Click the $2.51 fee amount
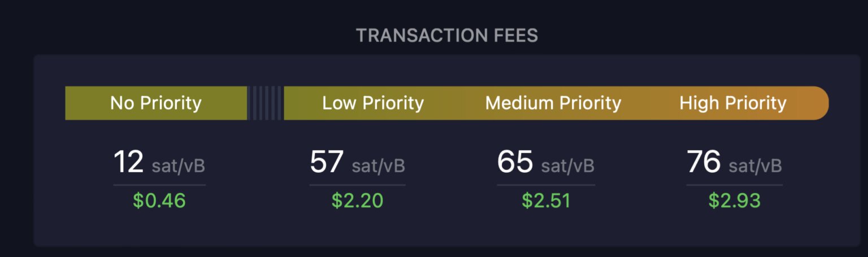868x257 pixels. click(x=546, y=201)
